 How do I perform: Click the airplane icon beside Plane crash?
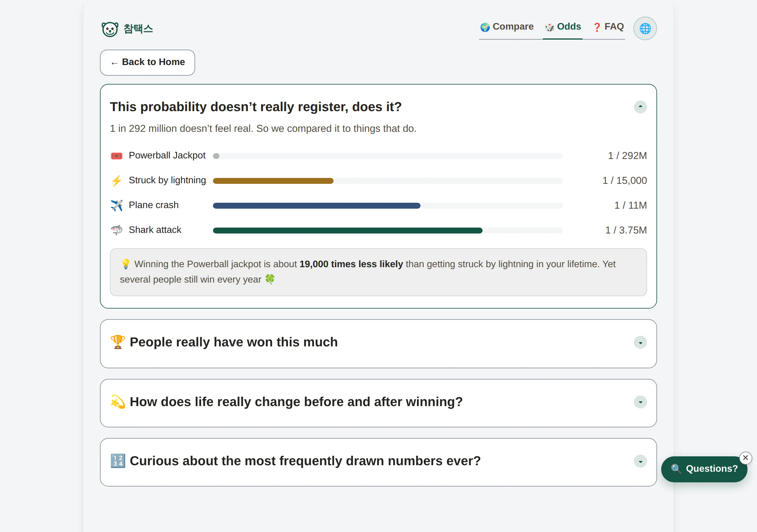(x=117, y=205)
